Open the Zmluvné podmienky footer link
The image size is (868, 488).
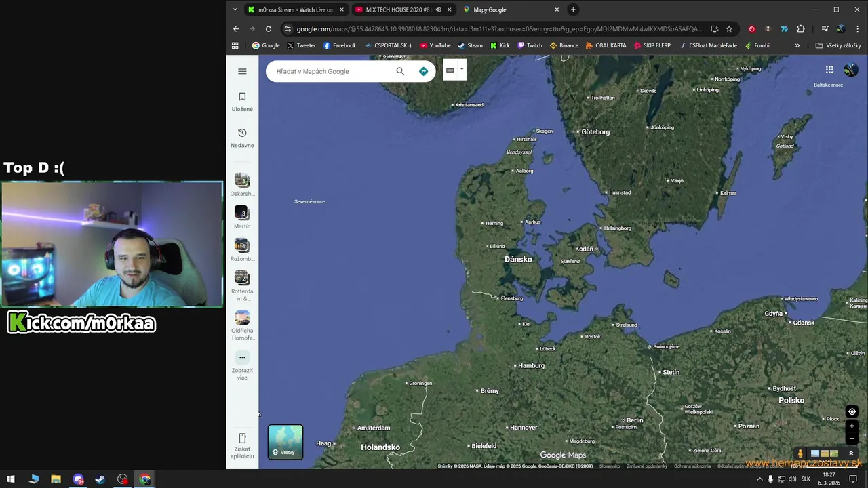click(x=647, y=466)
